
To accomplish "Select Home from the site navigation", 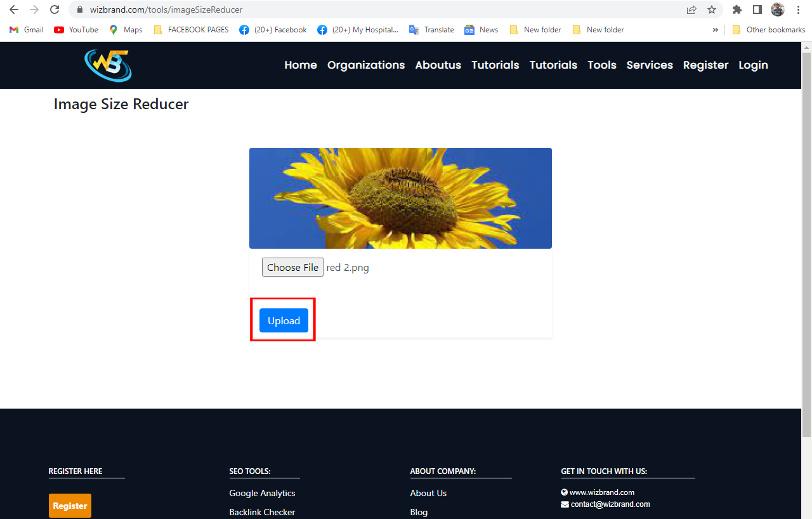I will [300, 65].
